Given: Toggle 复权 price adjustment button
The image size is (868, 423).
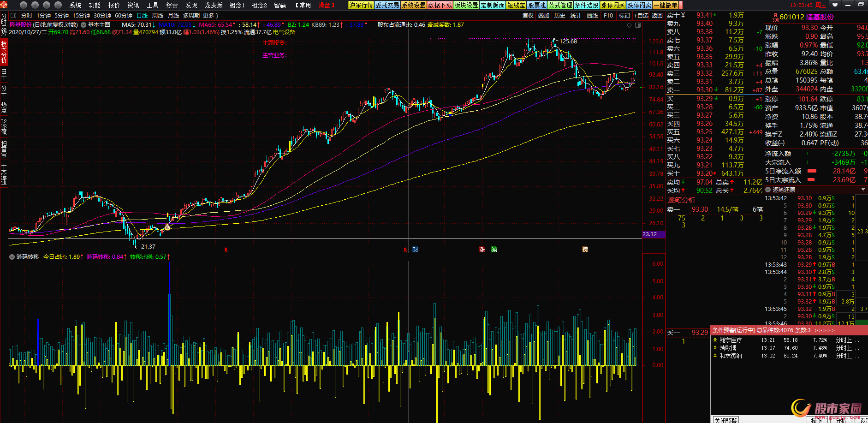Looking at the screenshot, I should (528, 16).
